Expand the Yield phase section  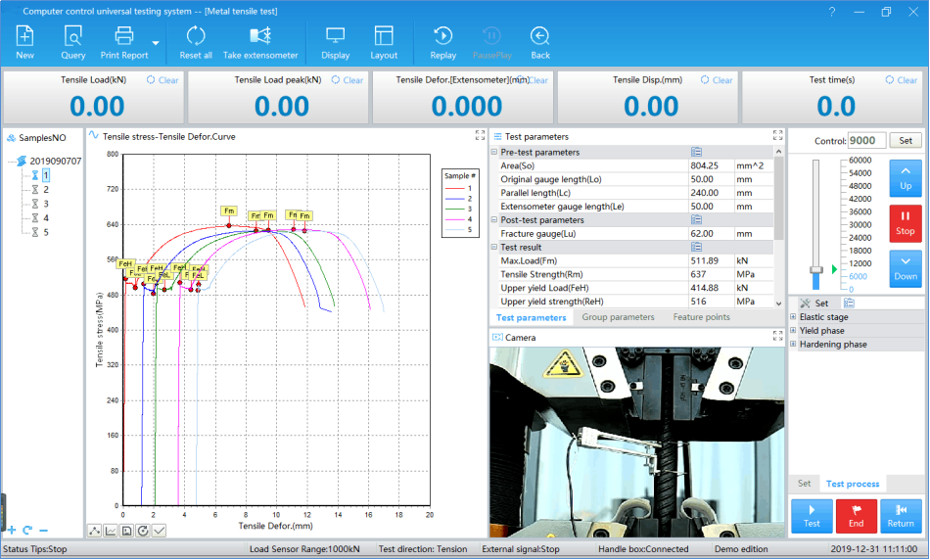(x=793, y=331)
